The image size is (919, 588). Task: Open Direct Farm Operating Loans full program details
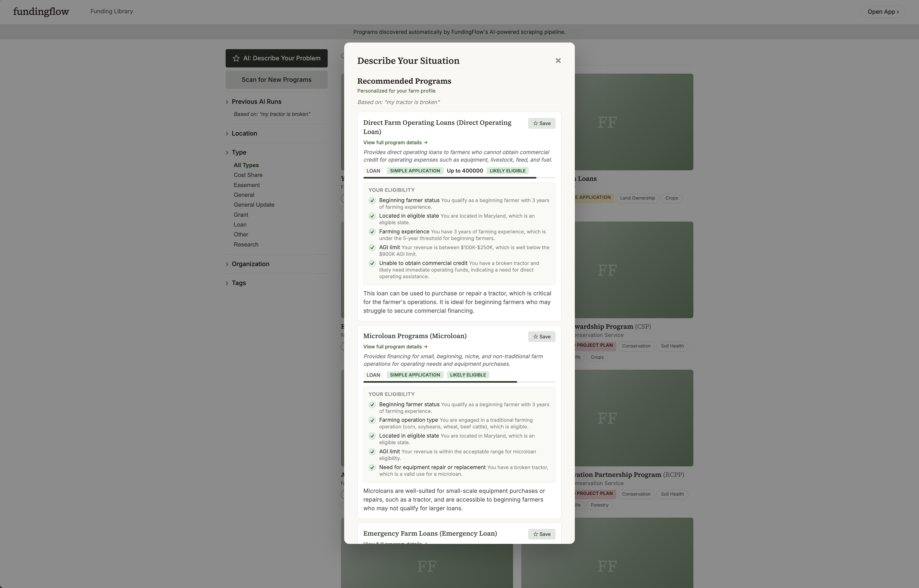[395, 142]
